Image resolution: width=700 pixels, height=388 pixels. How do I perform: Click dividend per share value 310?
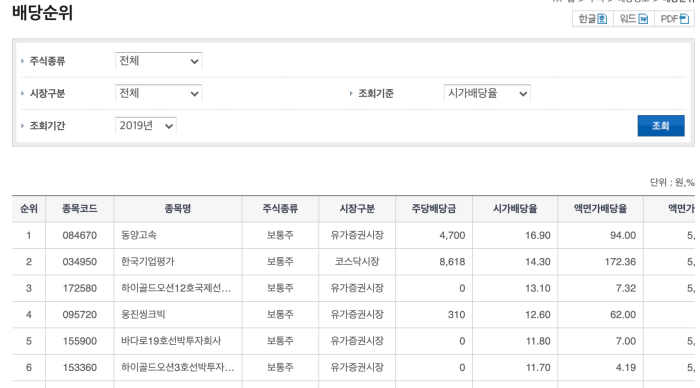(x=456, y=315)
